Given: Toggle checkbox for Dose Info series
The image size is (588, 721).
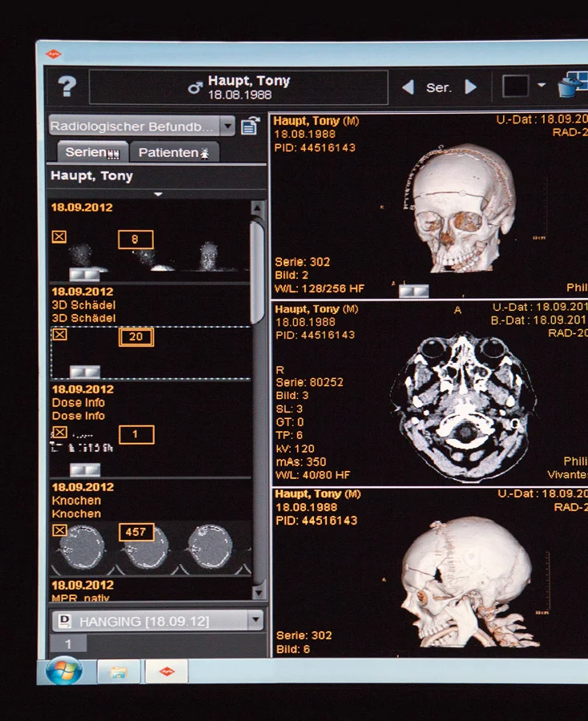Looking at the screenshot, I should click(x=59, y=433).
